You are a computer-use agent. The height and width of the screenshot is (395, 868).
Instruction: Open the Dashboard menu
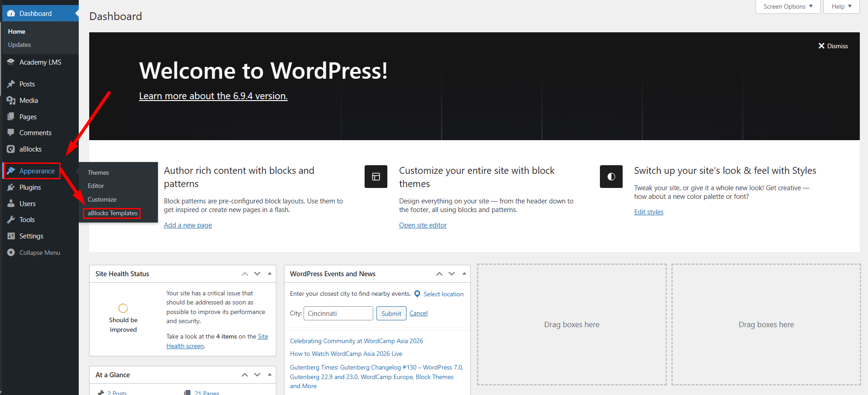click(x=40, y=14)
